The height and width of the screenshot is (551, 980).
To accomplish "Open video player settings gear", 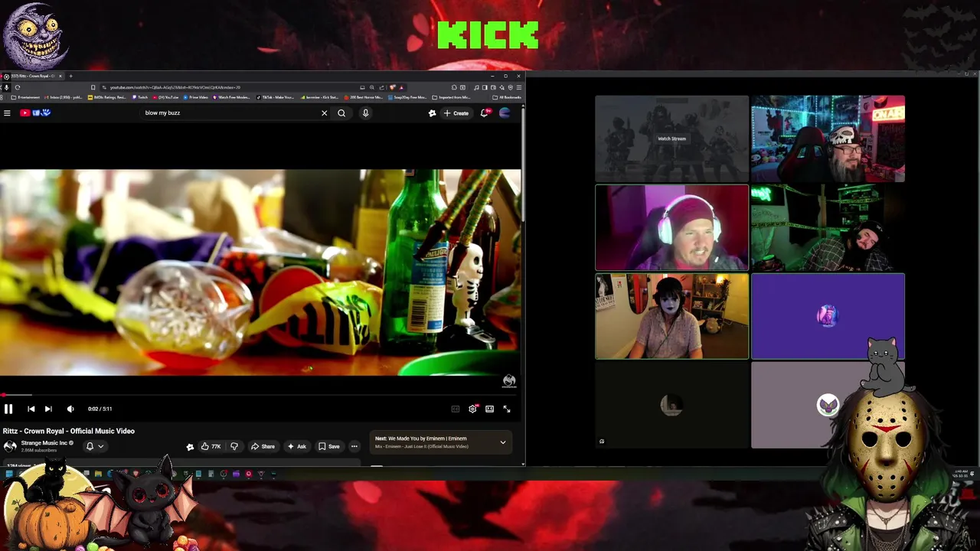I will [x=472, y=409].
